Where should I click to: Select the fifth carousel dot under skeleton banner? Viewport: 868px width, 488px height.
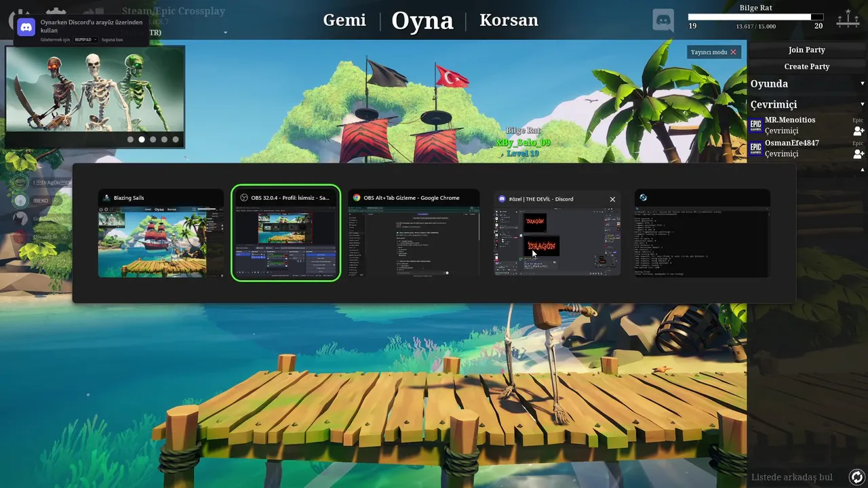176,140
